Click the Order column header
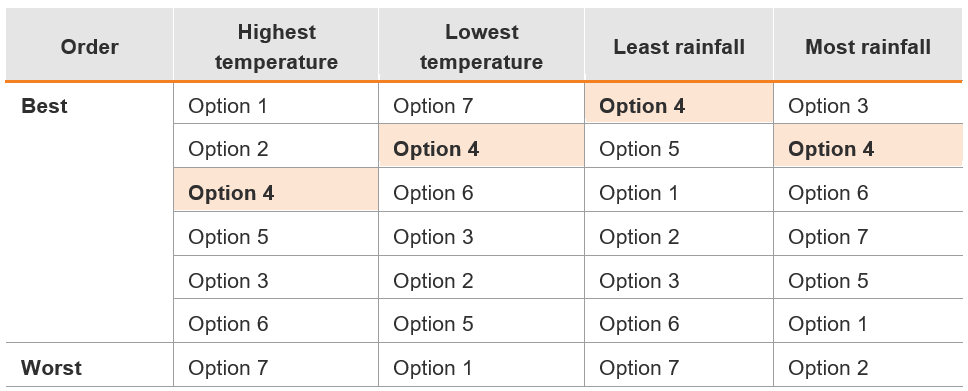968x391 pixels. coord(90,47)
